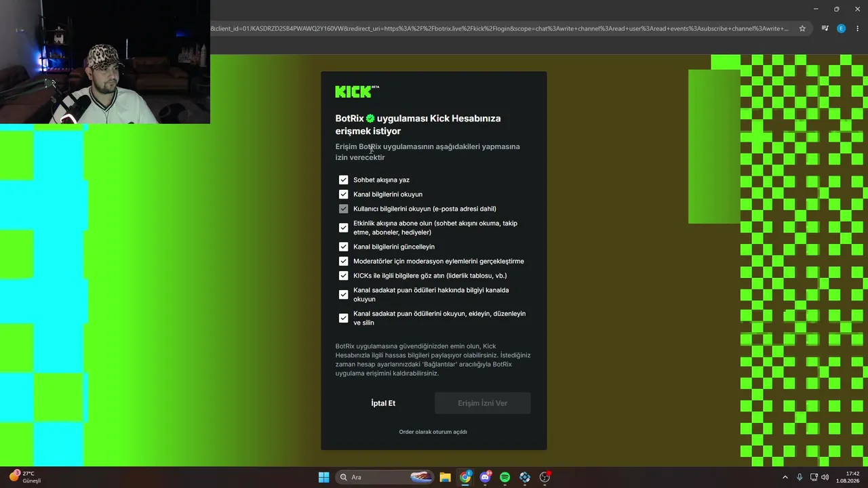Image resolution: width=868 pixels, height=488 pixels.
Task: Toggle "Kanal bilgilerini okuyun" checkbox
Action: coord(343,195)
